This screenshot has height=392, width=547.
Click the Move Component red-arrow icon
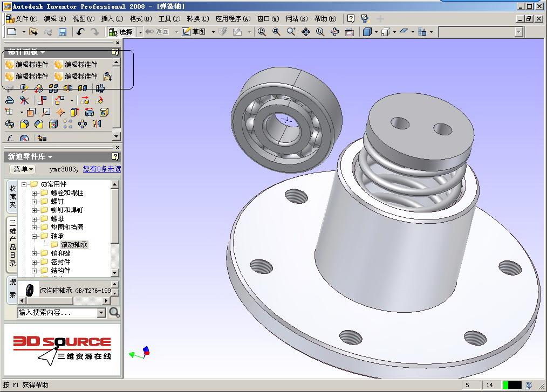pos(84,100)
